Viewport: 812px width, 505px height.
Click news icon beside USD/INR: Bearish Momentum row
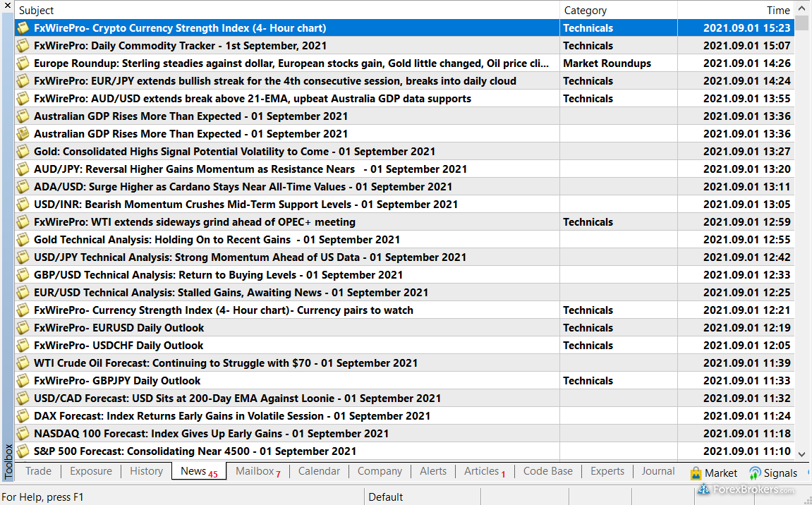(23, 204)
